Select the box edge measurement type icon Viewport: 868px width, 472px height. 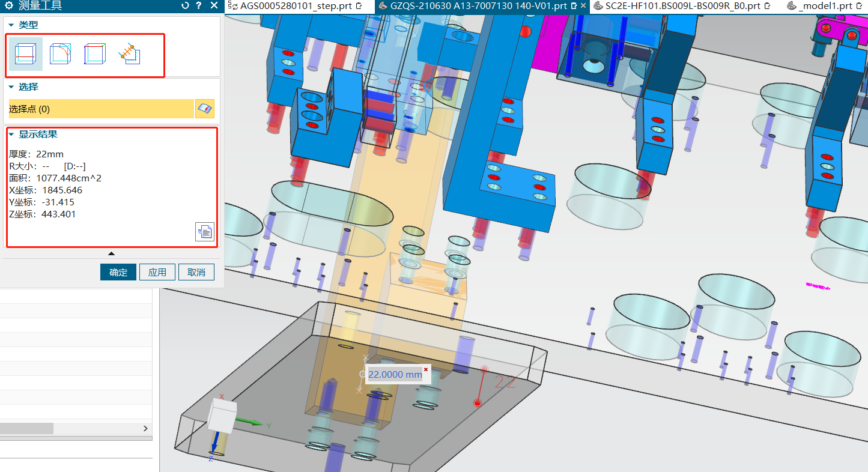[x=95, y=54]
